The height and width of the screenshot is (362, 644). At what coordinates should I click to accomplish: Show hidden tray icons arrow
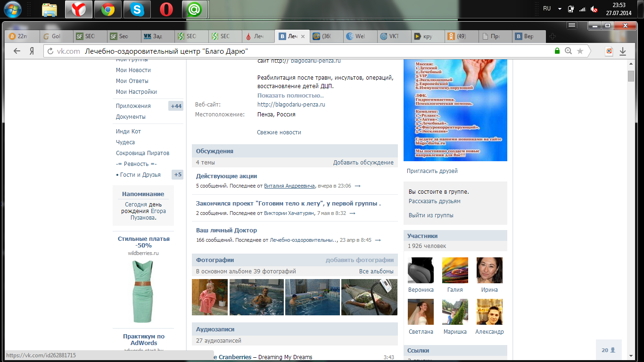tap(560, 9)
